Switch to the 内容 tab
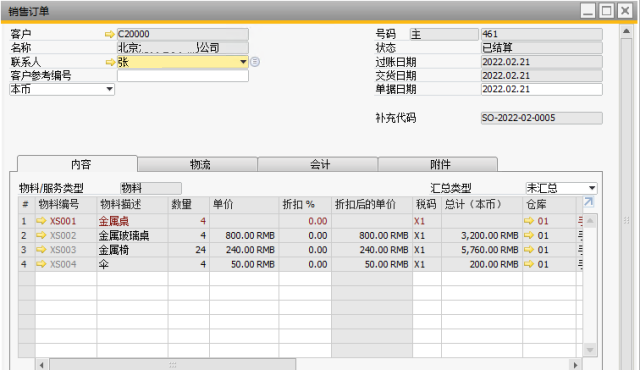Screen dimensions: 640x370 click(78, 164)
